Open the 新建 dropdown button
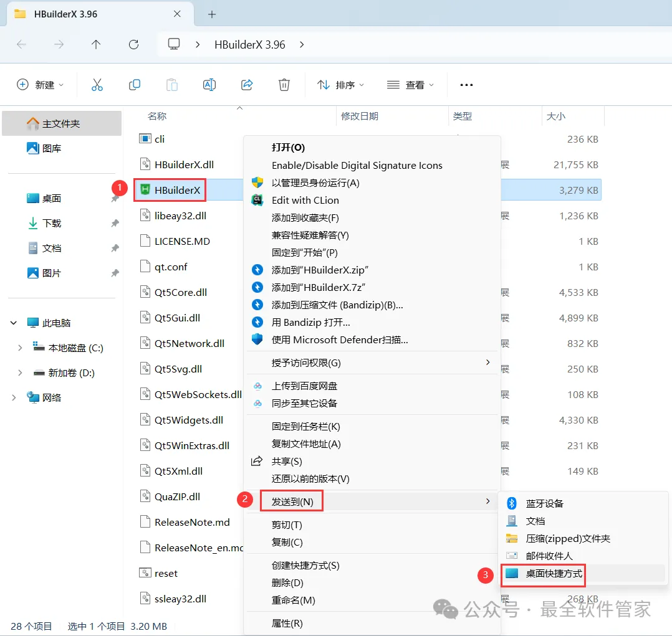672x636 pixels. [x=41, y=85]
